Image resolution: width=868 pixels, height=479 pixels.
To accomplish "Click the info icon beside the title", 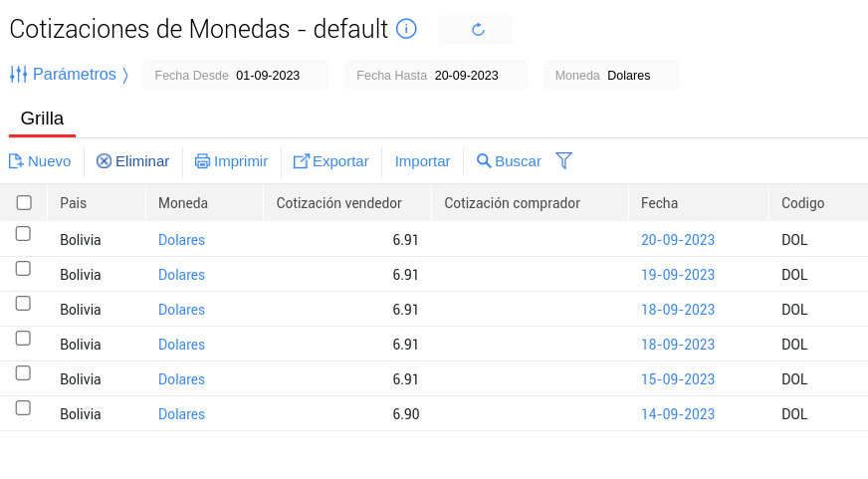I will pos(406,29).
